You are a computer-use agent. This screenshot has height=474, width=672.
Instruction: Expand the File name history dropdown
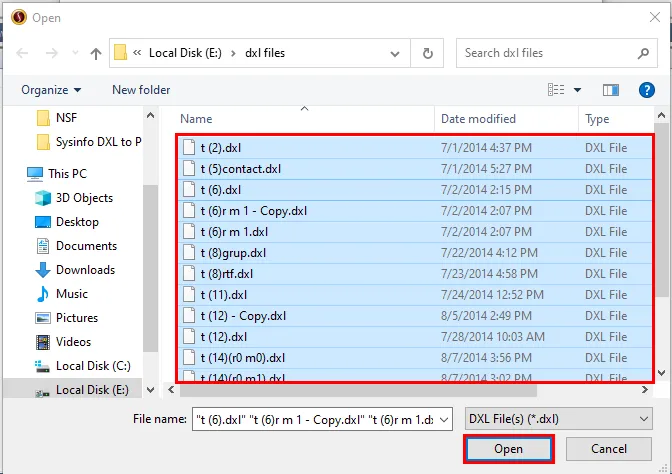444,420
